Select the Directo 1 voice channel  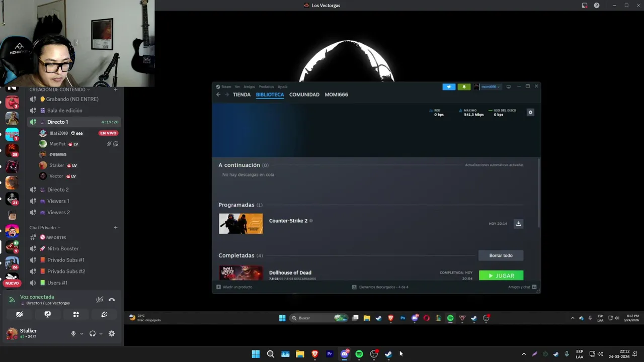click(75, 122)
